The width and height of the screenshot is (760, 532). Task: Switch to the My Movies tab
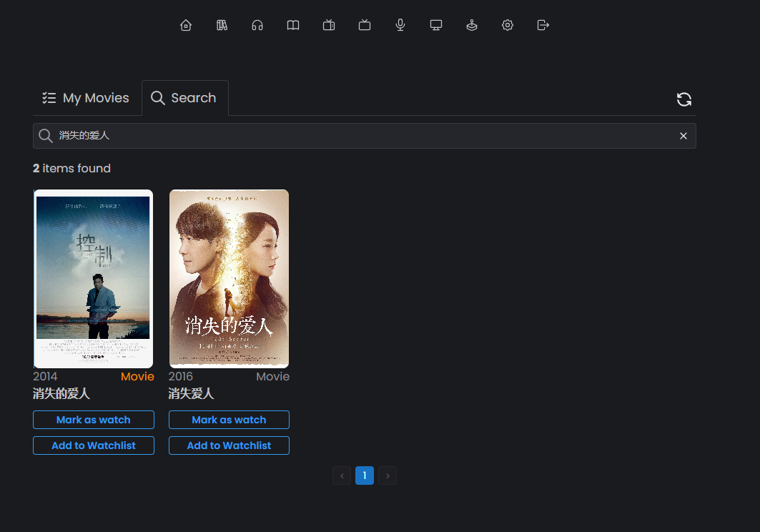[86, 98]
